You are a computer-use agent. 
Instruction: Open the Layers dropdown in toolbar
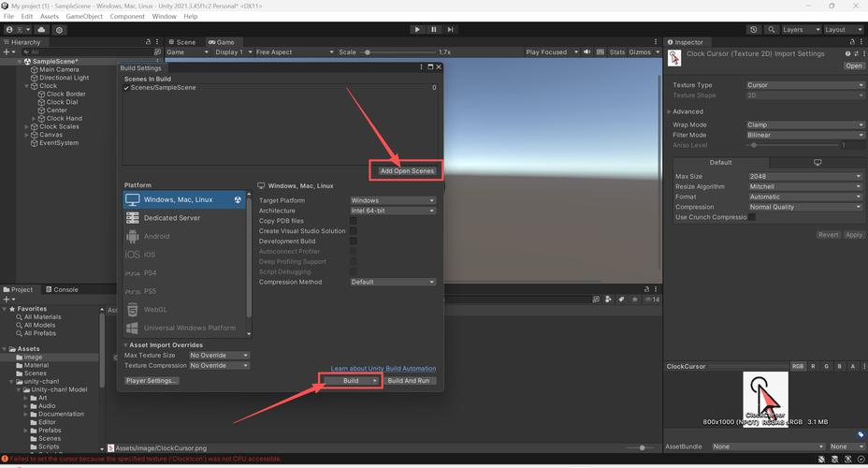pyautogui.click(x=800, y=29)
